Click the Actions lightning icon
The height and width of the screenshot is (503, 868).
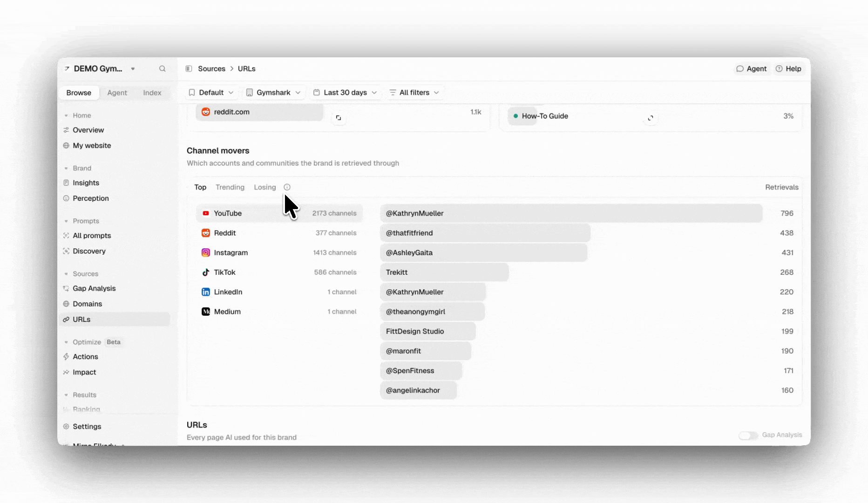click(66, 357)
